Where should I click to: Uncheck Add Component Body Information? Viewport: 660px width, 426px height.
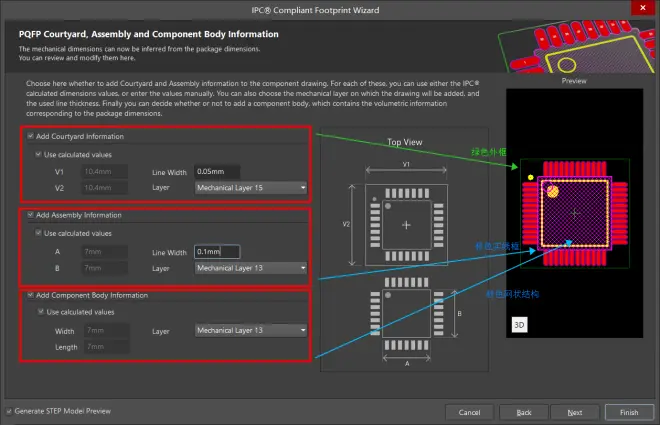[x=30, y=295]
